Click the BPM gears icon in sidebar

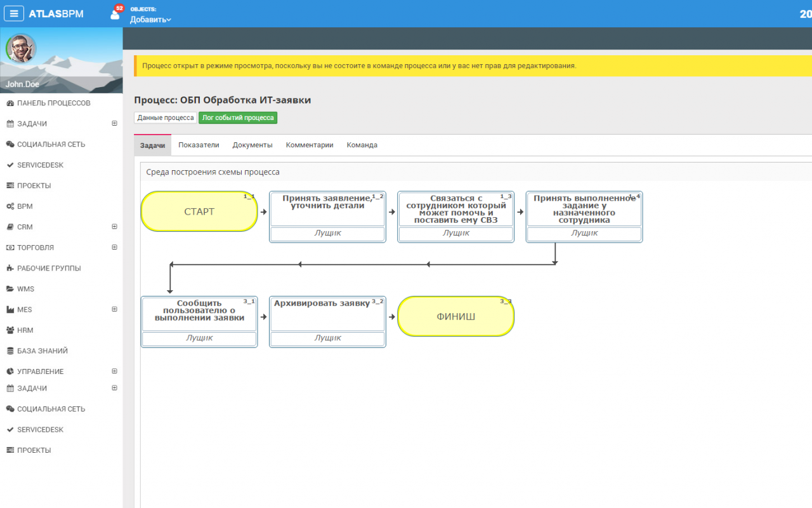pyautogui.click(x=10, y=206)
